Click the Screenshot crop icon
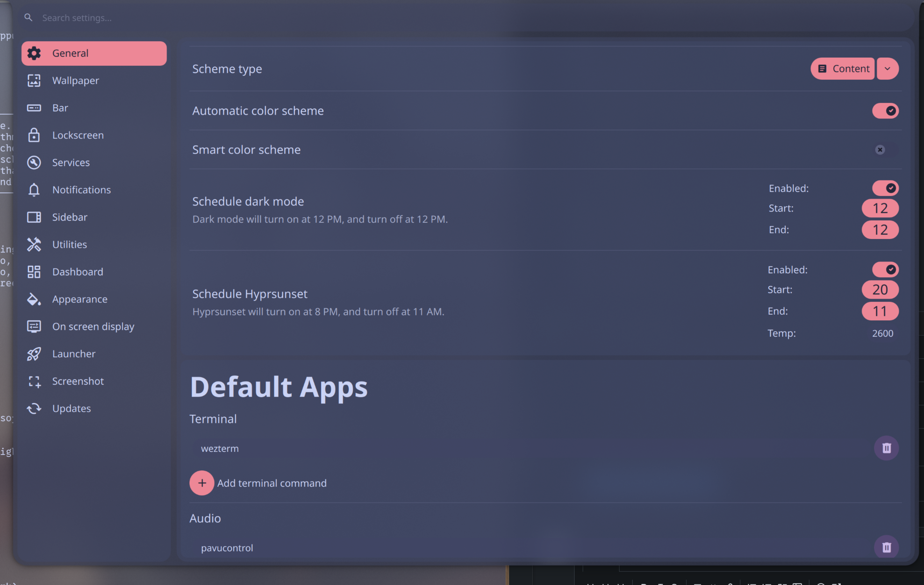 coord(34,381)
